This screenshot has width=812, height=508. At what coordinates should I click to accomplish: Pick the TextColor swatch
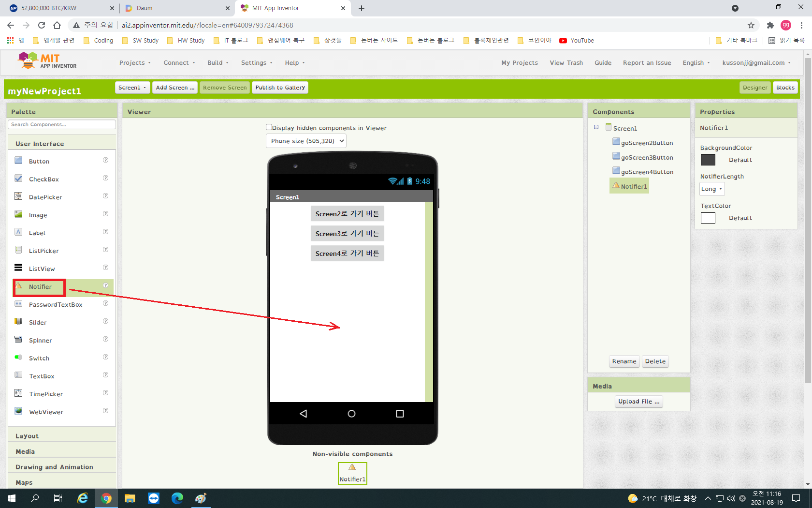708,218
